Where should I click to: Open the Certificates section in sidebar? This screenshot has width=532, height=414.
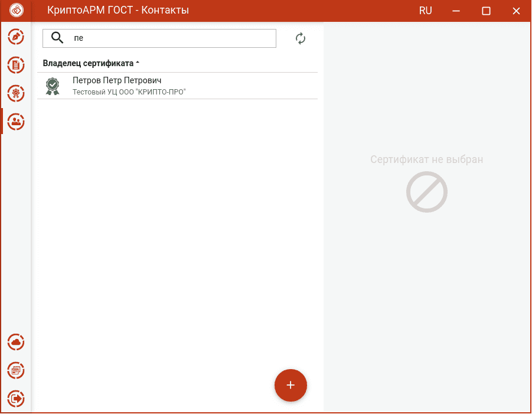tap(16, 93)
